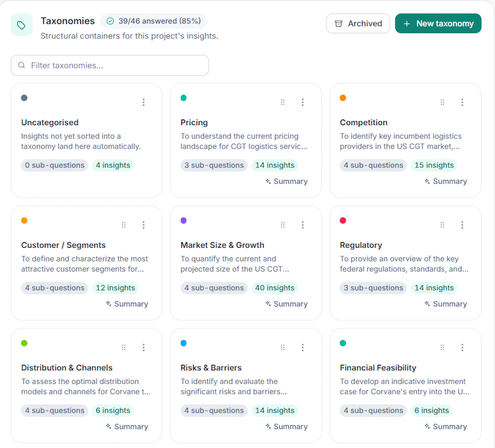
Task: Click the 39/46 answered progress badge
Action: click(x=154, y=21)
